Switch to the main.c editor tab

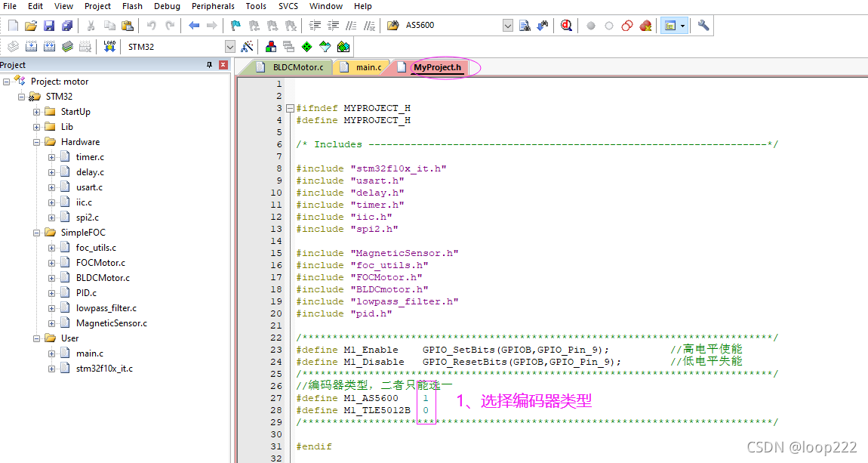(362, 67)
